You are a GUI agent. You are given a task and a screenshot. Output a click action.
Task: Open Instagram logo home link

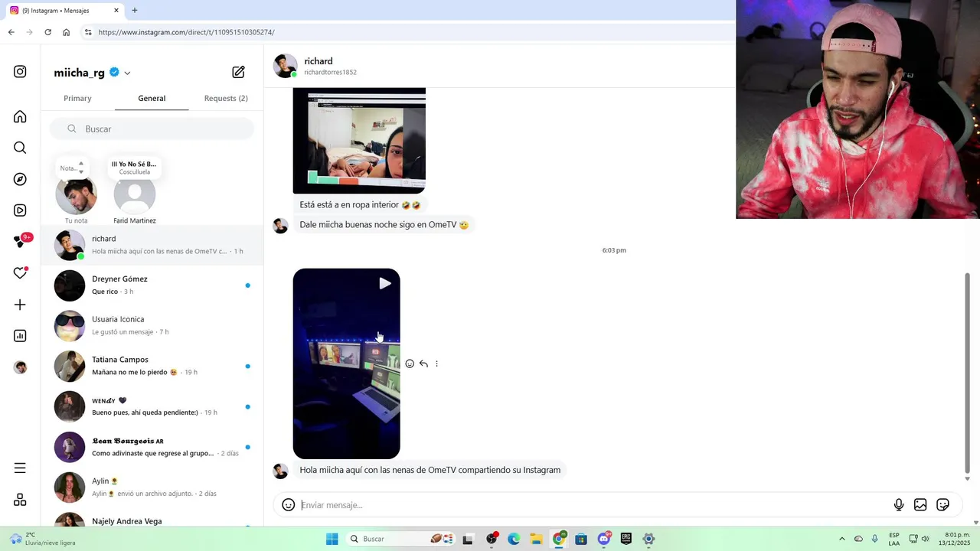point(20,72)
